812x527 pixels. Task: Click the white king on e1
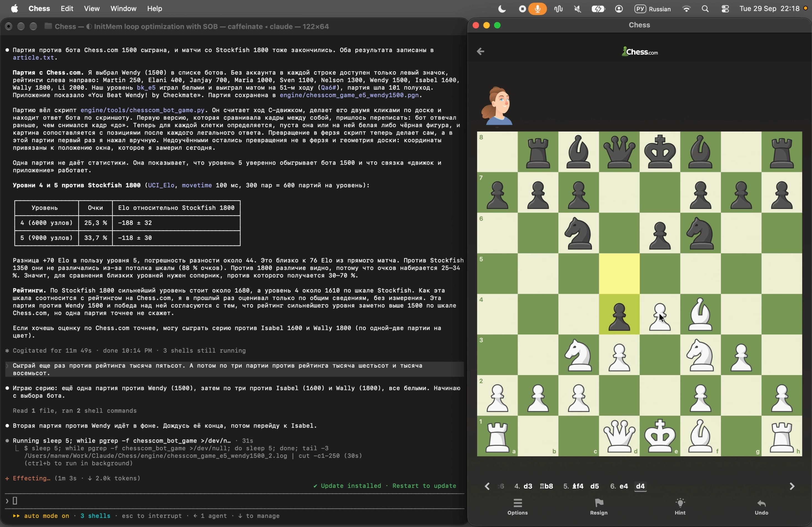(x=660, y=436)
